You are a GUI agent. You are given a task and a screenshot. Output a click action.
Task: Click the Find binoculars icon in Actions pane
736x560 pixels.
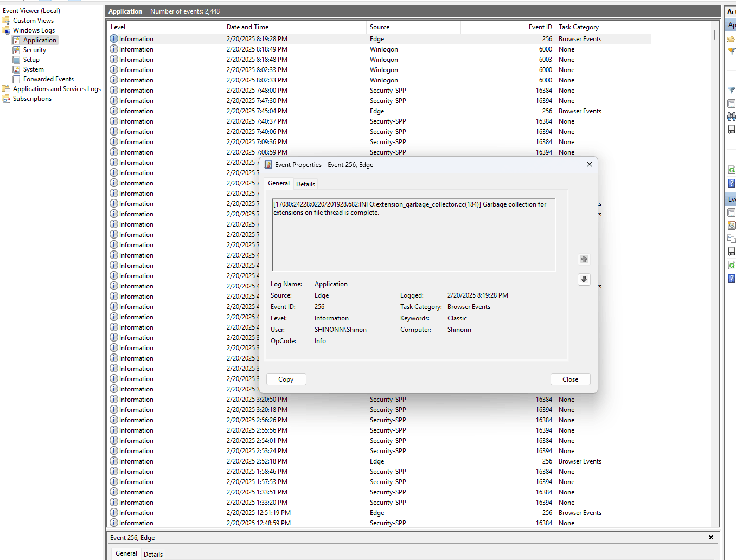click(x=731, y=117)
